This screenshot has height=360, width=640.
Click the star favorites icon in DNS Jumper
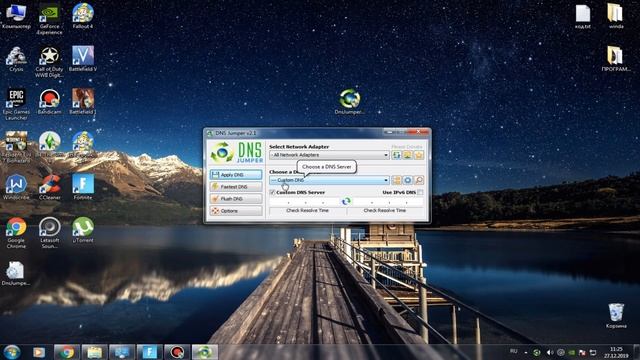(x=419, y=155)
